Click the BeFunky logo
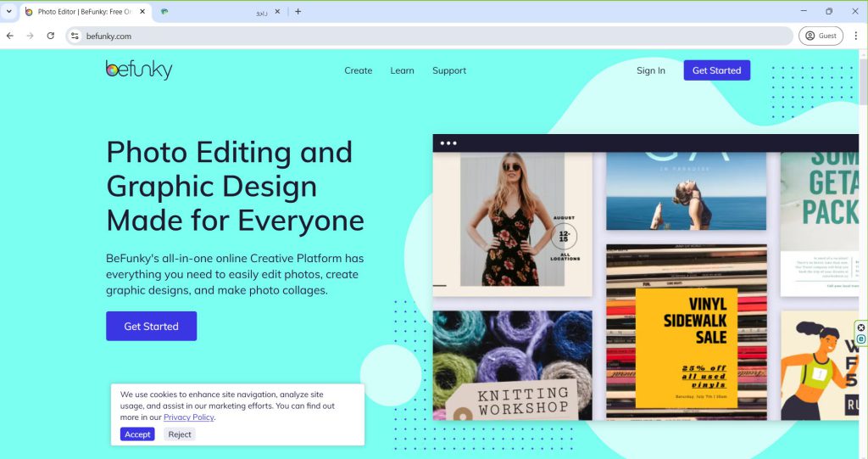The image size is (868, 459). click(139, 70)
